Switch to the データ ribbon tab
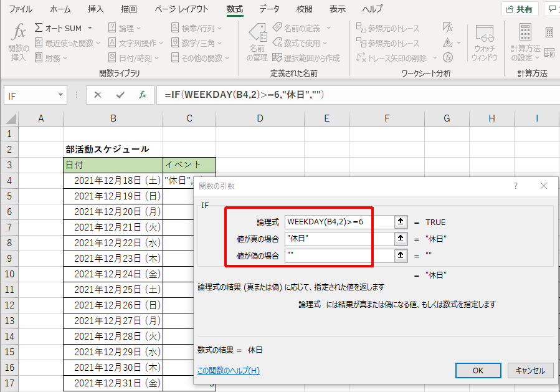 tap(269, 9)
